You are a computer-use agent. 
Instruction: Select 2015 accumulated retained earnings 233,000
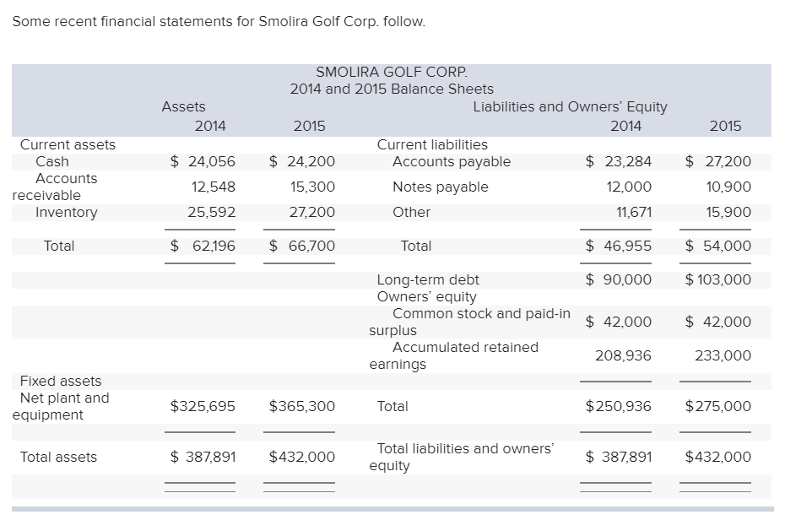tap(723, 355)
